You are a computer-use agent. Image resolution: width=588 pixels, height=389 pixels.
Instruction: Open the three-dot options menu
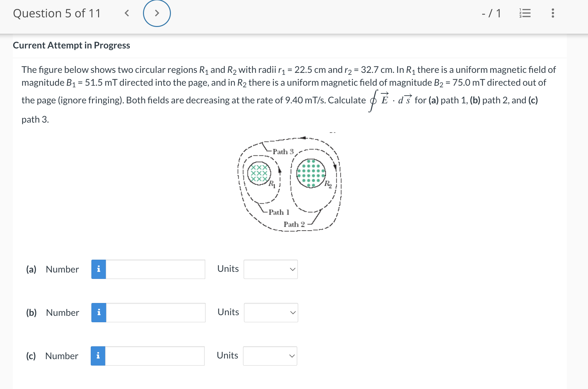[x=552, y=13]
